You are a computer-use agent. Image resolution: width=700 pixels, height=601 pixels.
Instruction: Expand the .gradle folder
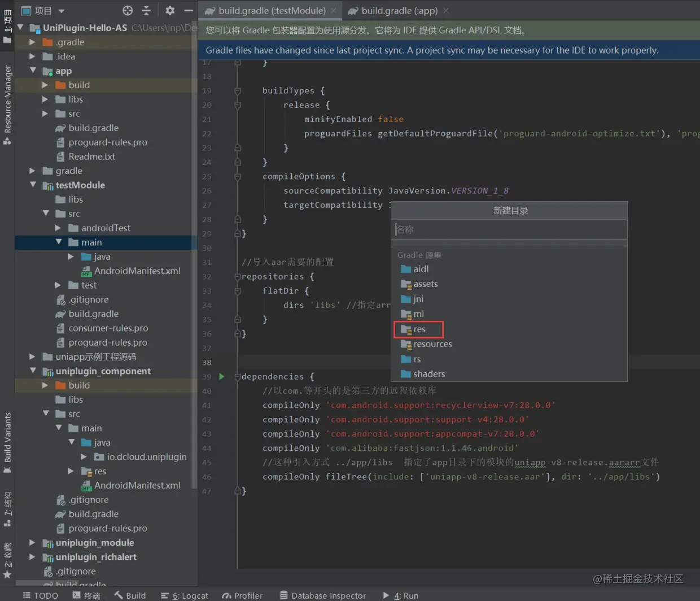point(32,42)
